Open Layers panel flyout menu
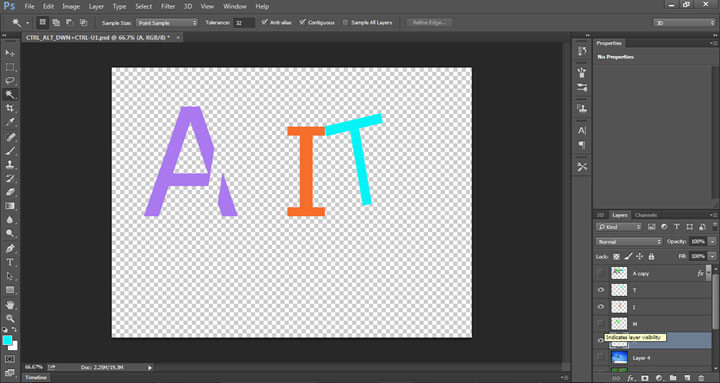Viewport: 720px width, 383px height. [x=714, y=215]
